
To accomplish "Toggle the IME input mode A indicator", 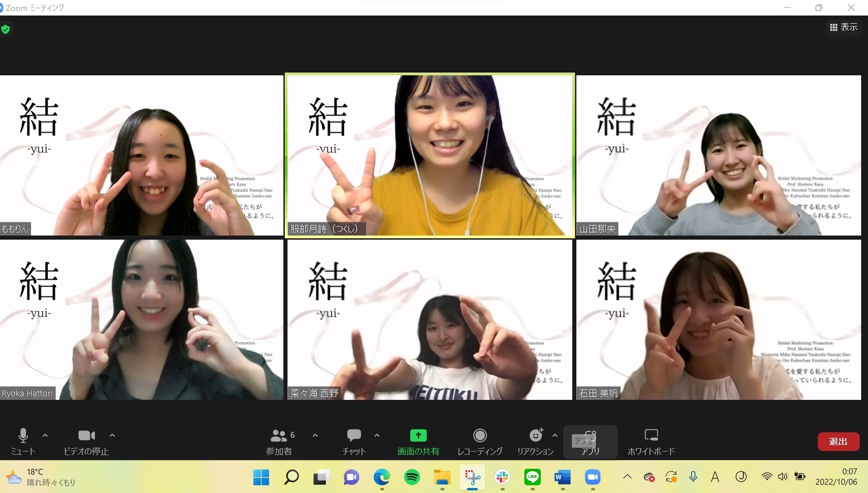I will 715,477.
